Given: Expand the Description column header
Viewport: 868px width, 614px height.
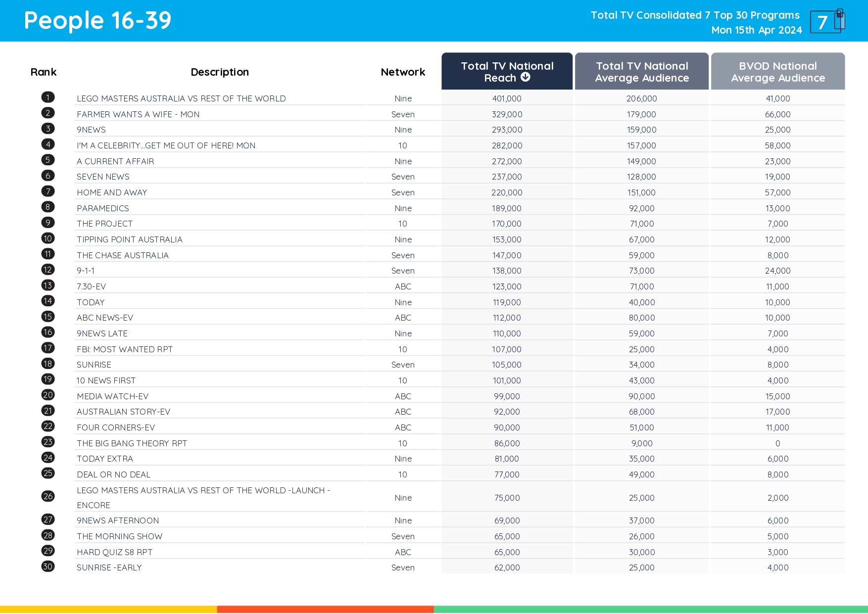Looking at the screenshot, I should (220, 71).
